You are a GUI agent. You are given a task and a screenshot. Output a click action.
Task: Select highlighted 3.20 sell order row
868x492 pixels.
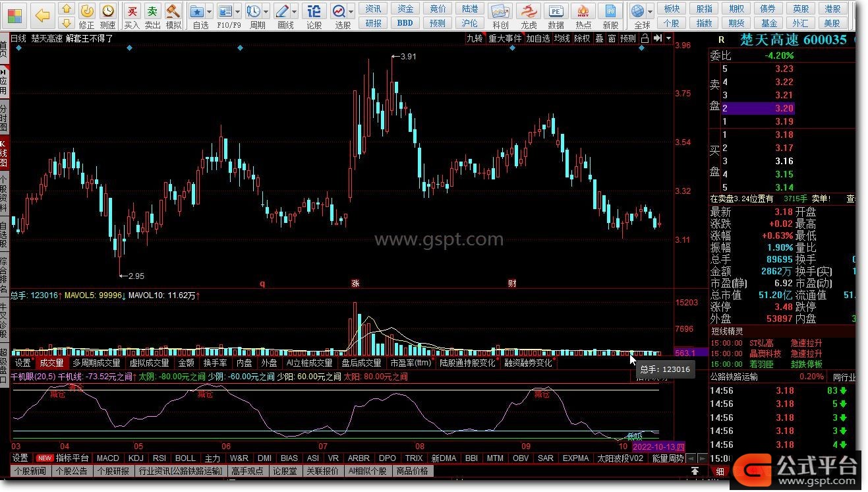click(x=757, y=108)
